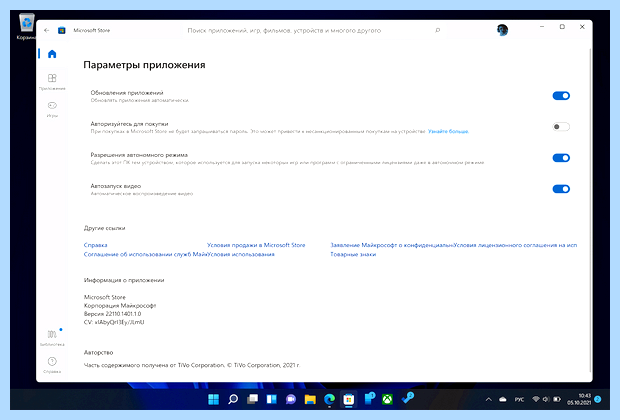Click the Wi-Fi network tray icon
The image size is (620, 420).
pyautogui.click(x=536, y=399)
